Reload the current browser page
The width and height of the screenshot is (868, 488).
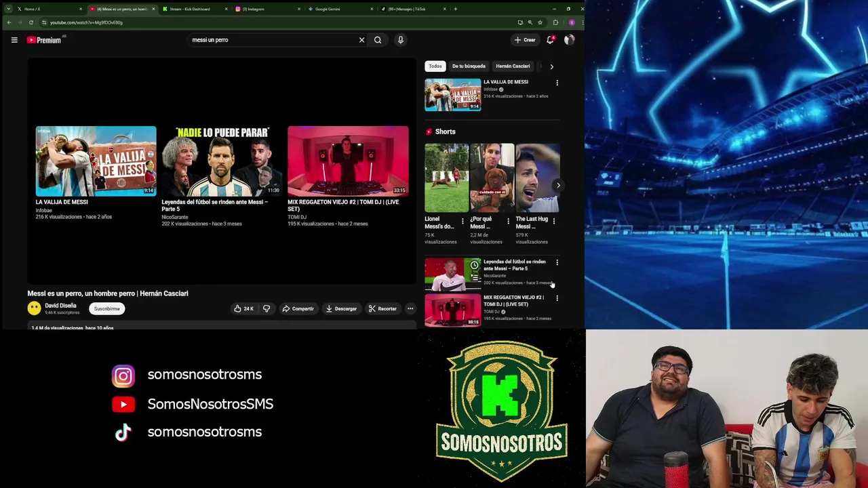tap(31, 22)
